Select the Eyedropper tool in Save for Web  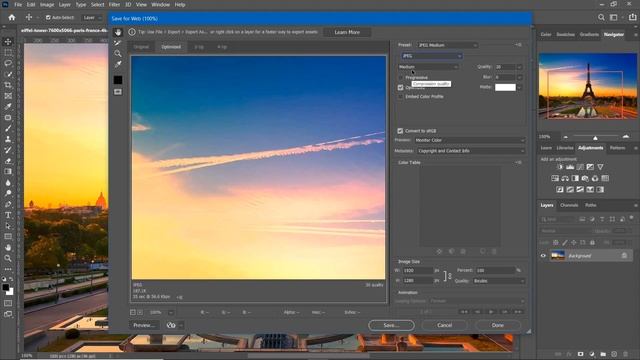118,64
